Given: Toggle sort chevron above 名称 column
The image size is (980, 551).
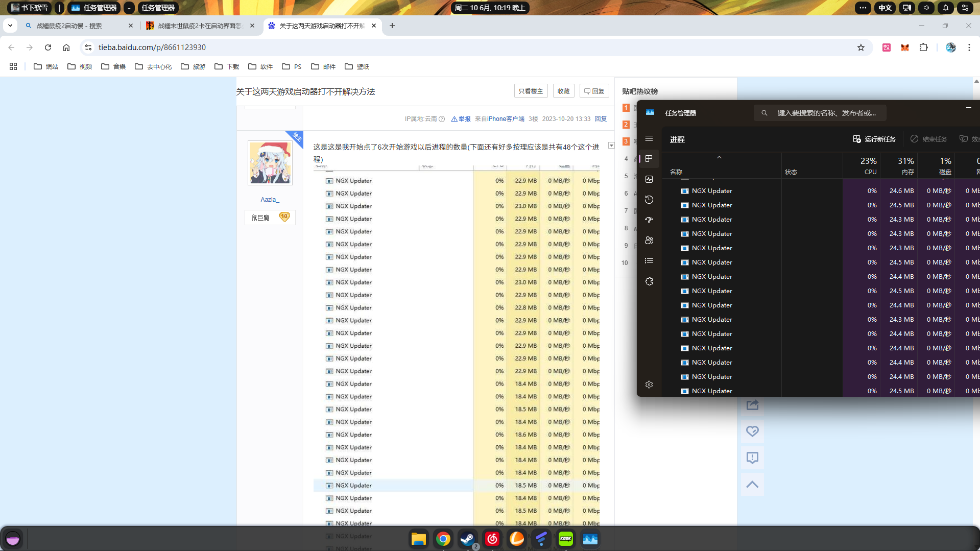Looking at the screenshot, I should click(x=719, y=157).
